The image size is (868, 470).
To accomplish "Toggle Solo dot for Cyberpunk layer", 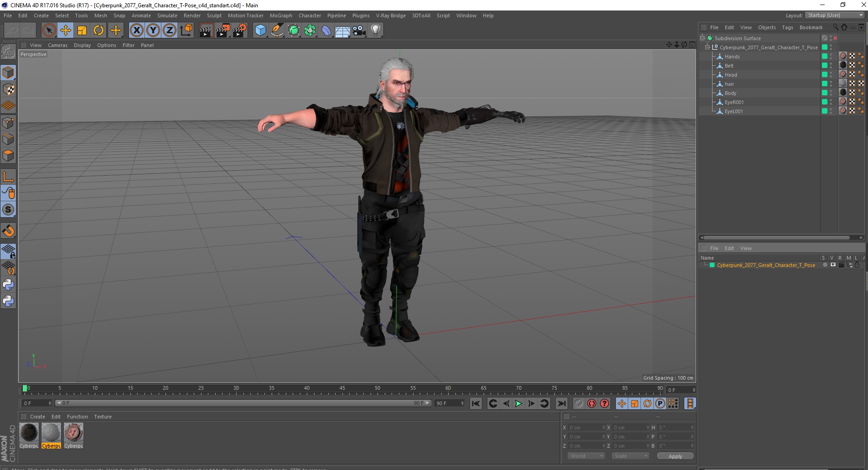I will pyautogui.click(x=825, y=265).
